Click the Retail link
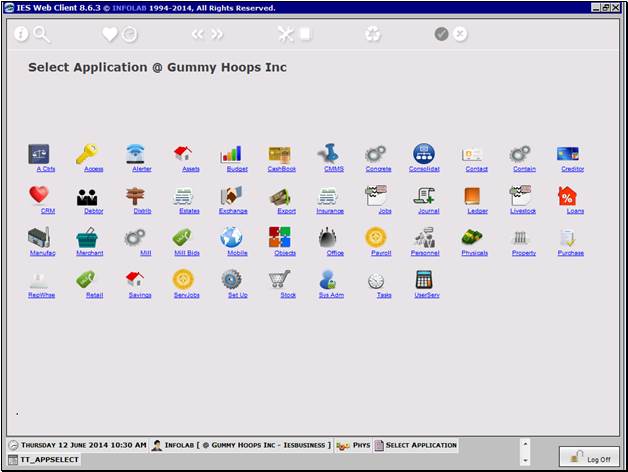Viewport: 628px width, 472px height. (95, 295)
